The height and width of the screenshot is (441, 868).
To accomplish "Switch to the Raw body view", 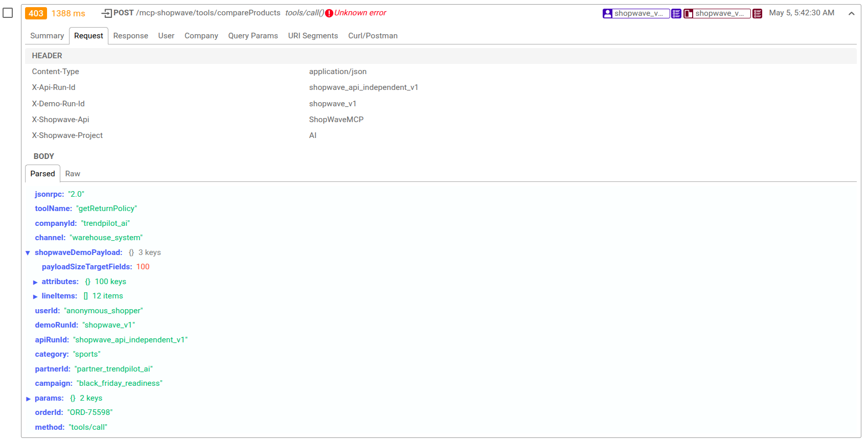I will click(x=73, y=174).
